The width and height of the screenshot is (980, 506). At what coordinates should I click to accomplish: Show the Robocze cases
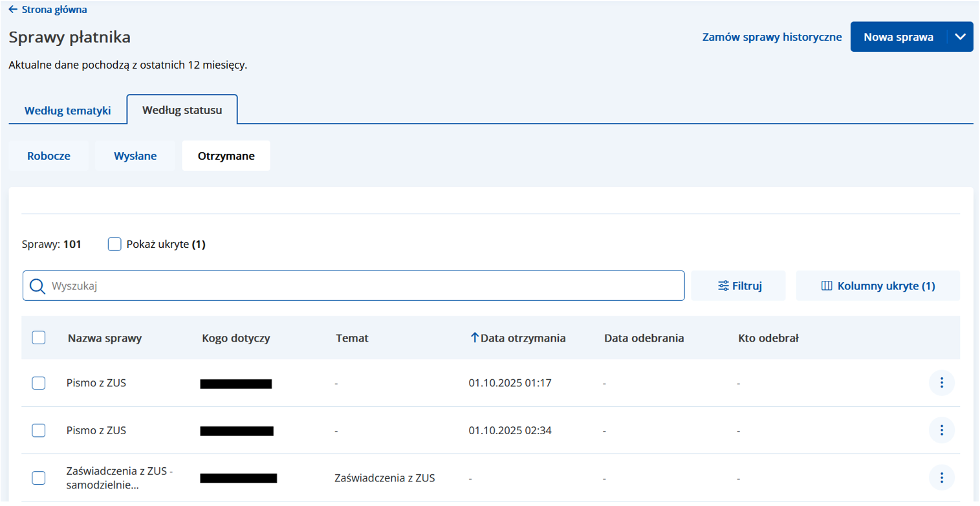49,156
